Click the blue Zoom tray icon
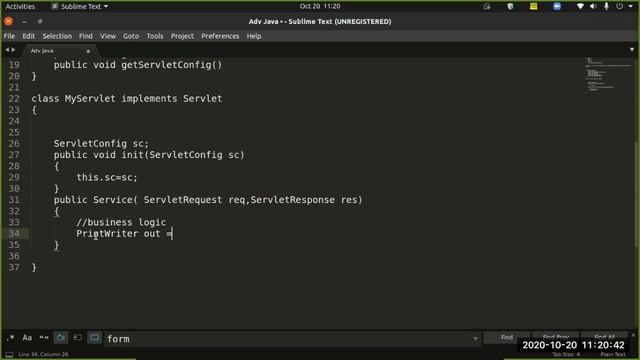 coord(557,6)
